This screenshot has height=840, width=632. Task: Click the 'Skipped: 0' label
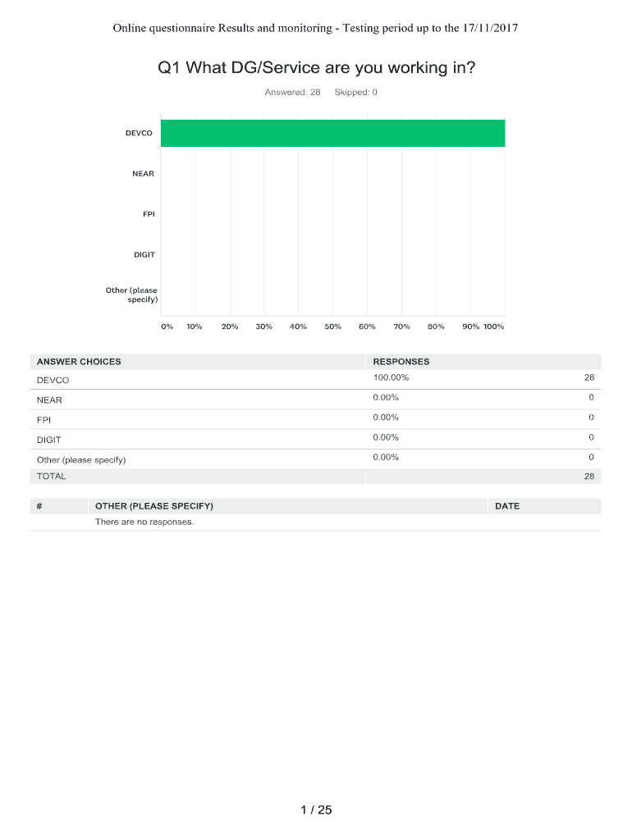coord(356,92)
